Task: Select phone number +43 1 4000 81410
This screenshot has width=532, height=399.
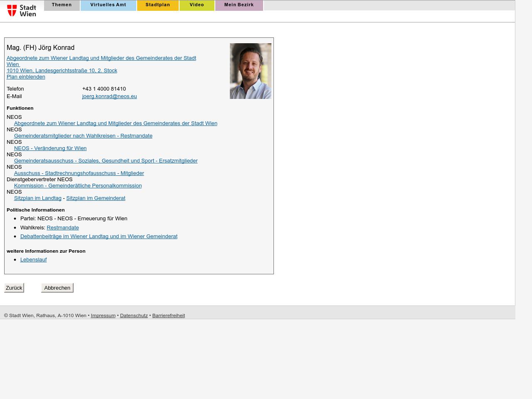Action: [x=104, y=89]
